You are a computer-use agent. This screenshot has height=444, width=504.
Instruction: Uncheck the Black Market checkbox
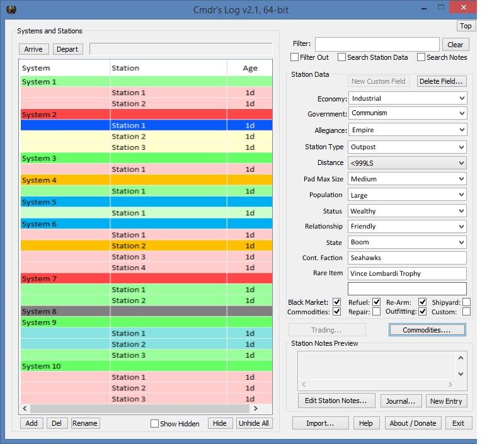pyautogui.click(x=337, y=302)
